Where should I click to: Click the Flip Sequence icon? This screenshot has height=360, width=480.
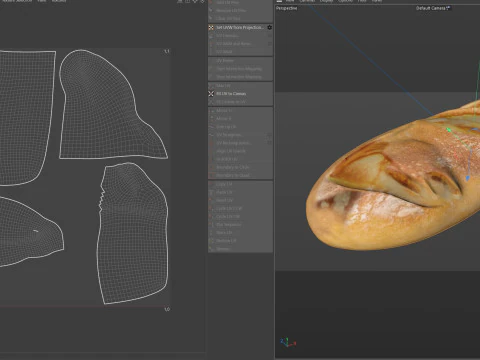click(211, 224)
